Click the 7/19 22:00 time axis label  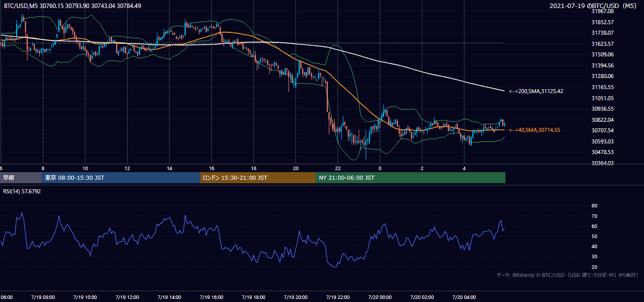click(x=338, y=297)
